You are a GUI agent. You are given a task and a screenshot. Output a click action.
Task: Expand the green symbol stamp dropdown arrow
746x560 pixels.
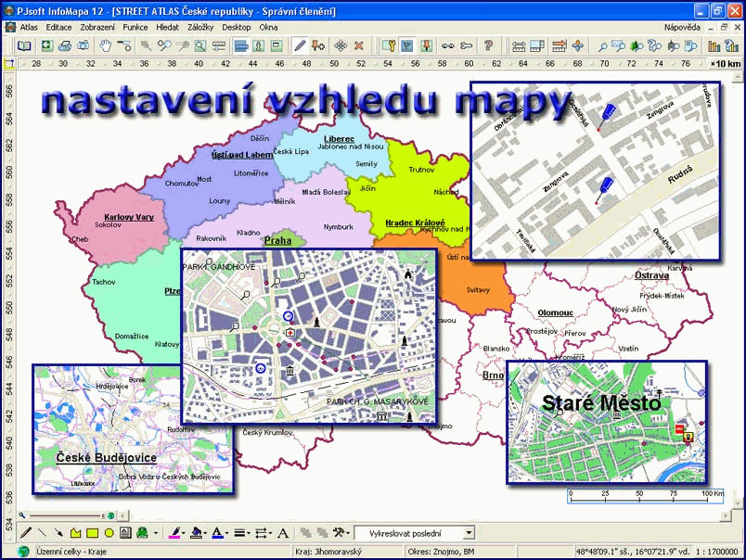tap(156, 533)
